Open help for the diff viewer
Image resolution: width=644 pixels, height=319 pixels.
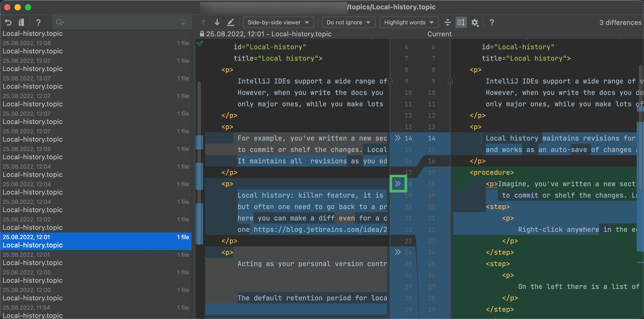tap(491, 22)
